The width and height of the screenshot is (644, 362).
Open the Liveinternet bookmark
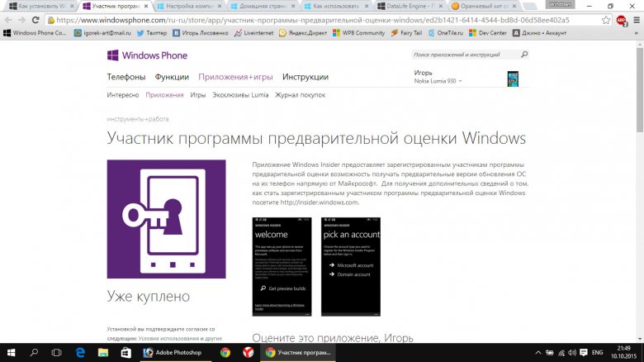tap(253, 33)
